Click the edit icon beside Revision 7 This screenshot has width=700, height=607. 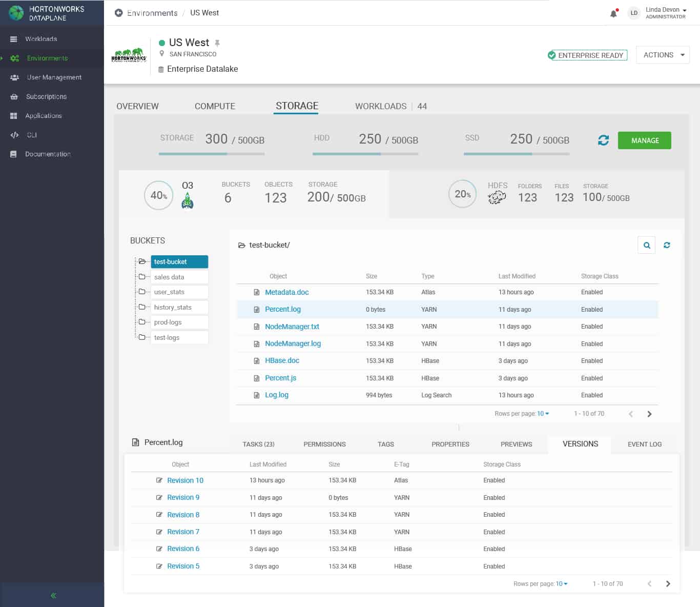point(159,532)
